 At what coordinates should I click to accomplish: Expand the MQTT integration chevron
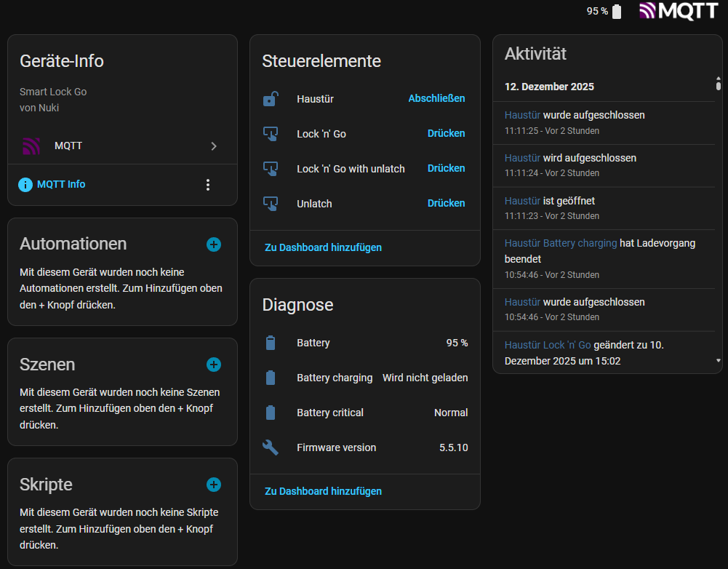coord(214,146)
